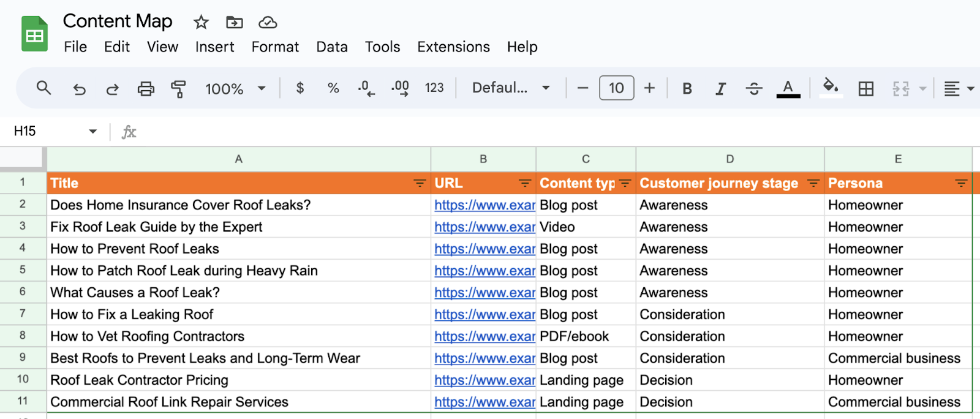Image resolution: width=980 pixels, height=419 pixels.
Task: Decrease font size with minus button
Action: [582, 88]
